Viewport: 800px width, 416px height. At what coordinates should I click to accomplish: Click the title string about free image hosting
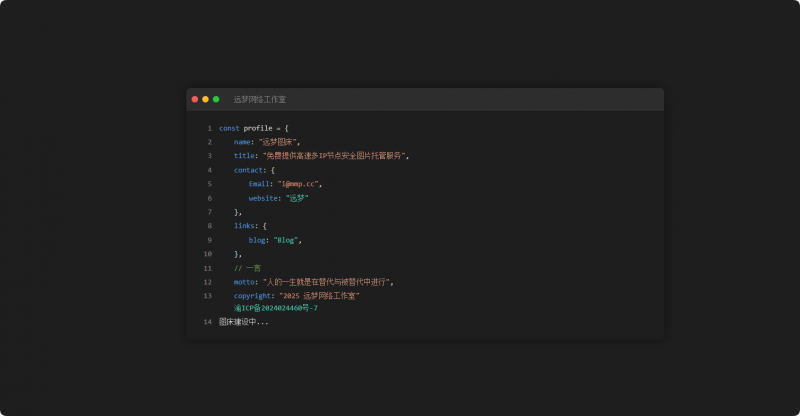pos(336,156)
